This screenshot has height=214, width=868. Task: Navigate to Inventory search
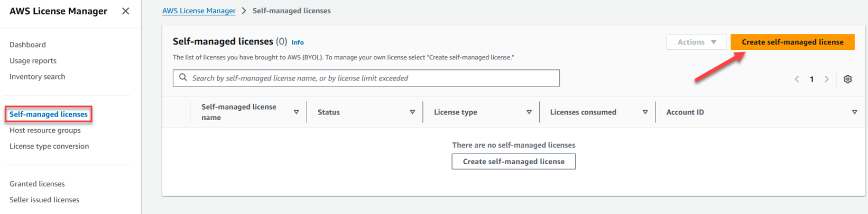[37, 76]
